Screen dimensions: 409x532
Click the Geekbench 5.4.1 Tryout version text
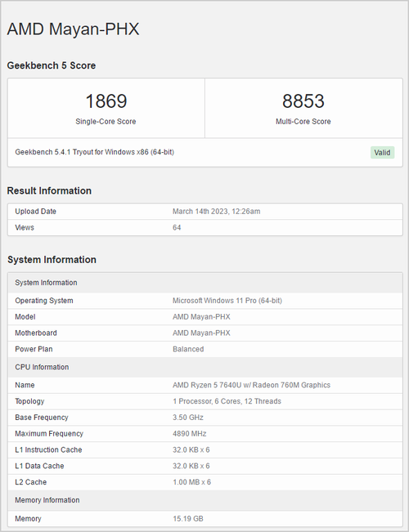[94, 152]
